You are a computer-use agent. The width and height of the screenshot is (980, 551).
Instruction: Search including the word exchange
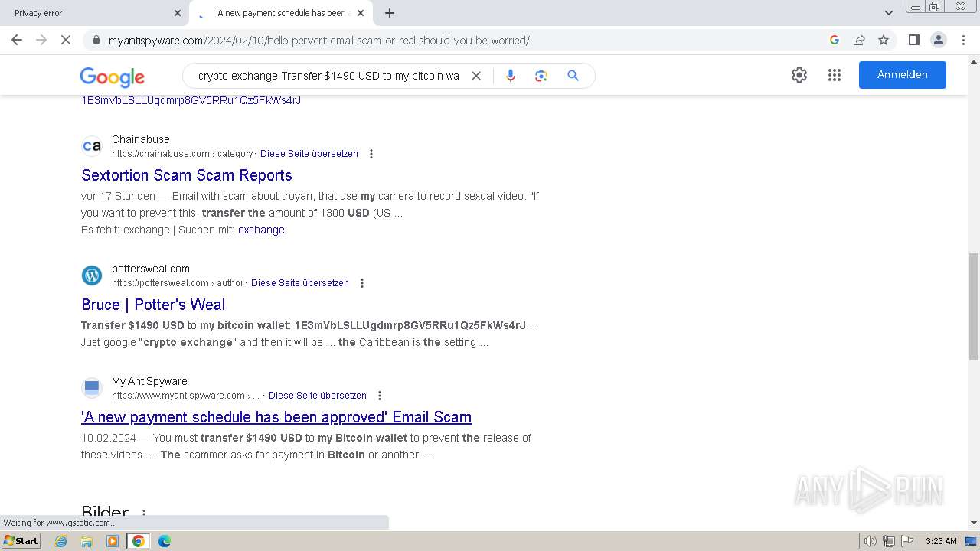click(x=261, y=230)
